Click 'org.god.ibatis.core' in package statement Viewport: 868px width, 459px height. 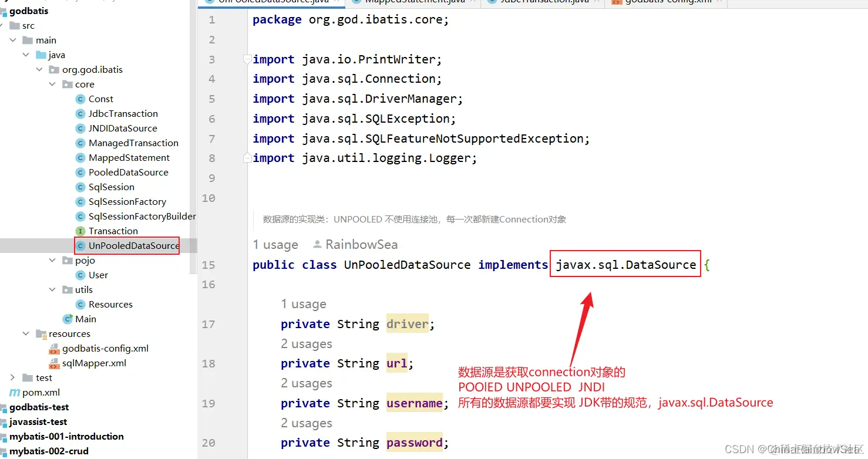point(375,20)
